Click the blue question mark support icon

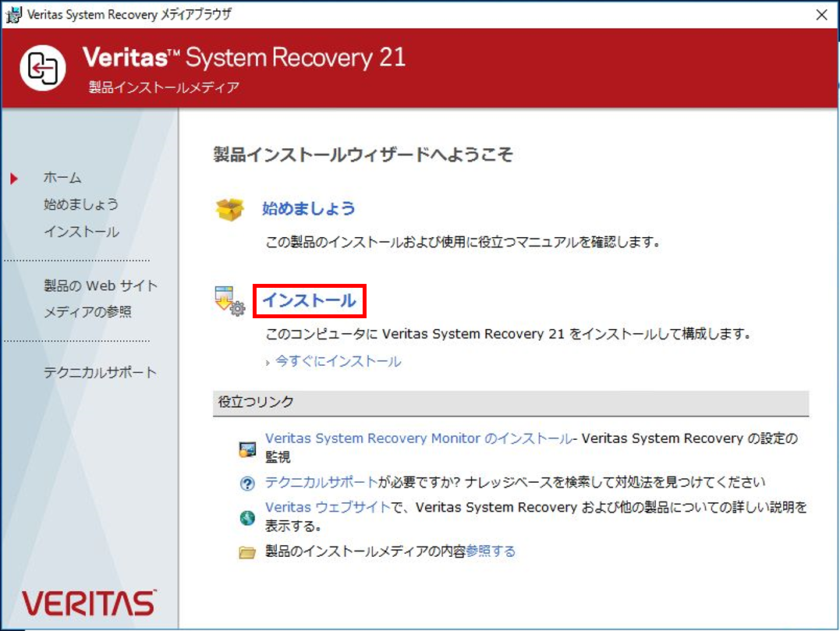(247, 484)
